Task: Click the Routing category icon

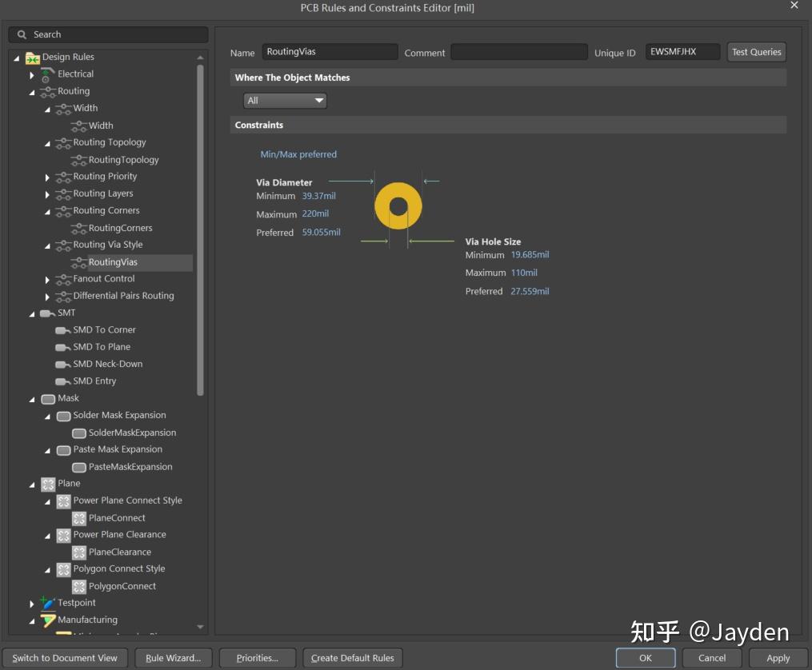Action: tap(48, 92)
